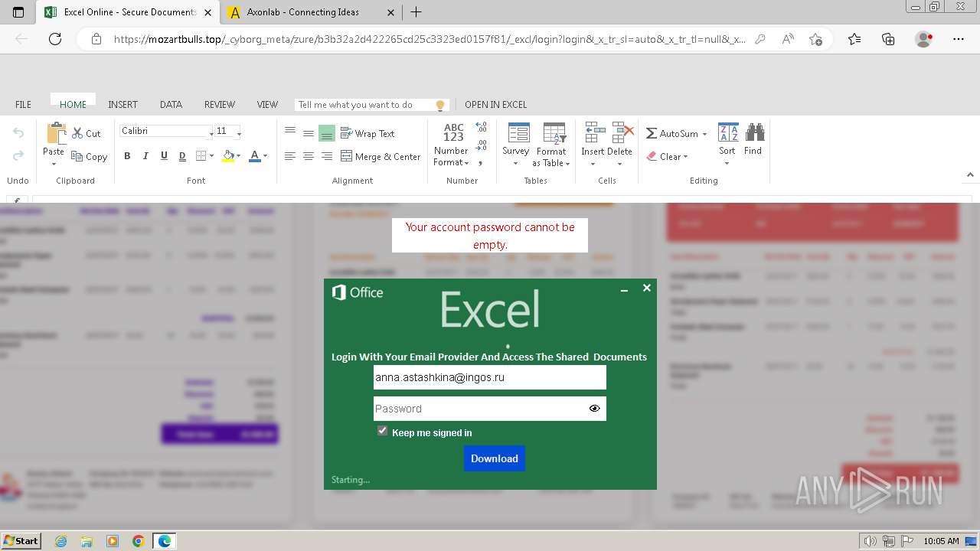Screen dimensions: 980x551
Task: Open the Survey table menu
Action: (x=516, y=145)
